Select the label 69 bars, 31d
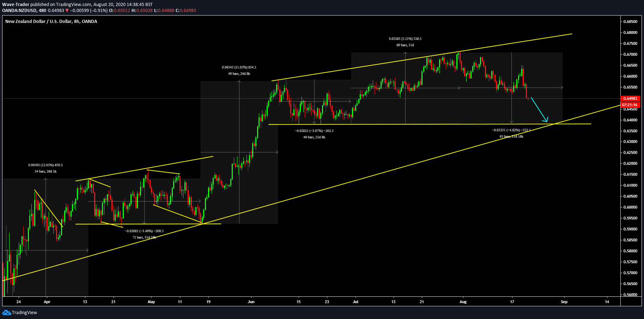 pyautogui.click(x=405, y=45)
